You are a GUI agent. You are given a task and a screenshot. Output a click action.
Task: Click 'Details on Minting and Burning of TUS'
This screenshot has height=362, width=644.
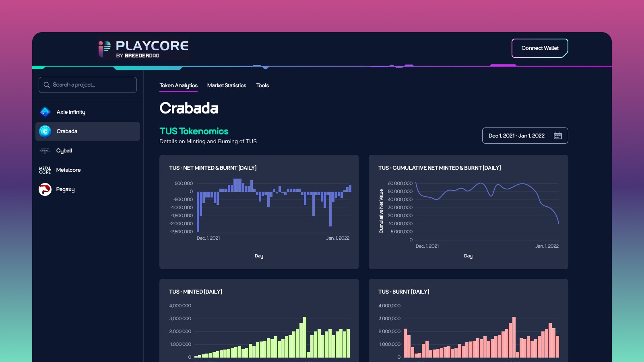[x=208, y=142]
